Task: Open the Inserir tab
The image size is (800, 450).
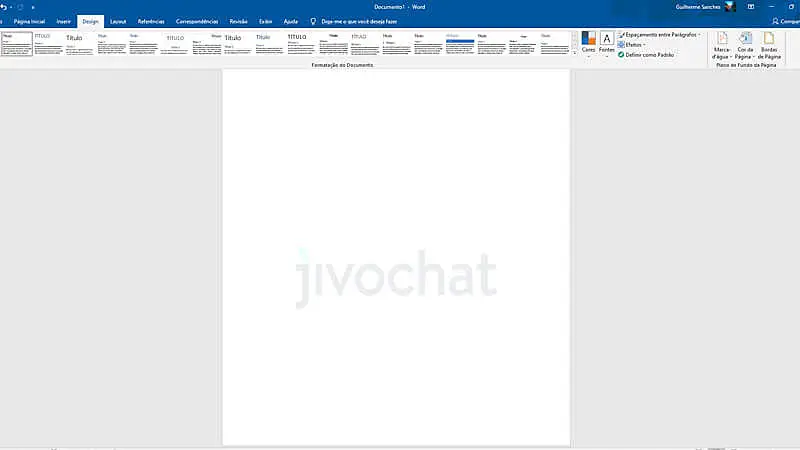Action: click(64, 20)
